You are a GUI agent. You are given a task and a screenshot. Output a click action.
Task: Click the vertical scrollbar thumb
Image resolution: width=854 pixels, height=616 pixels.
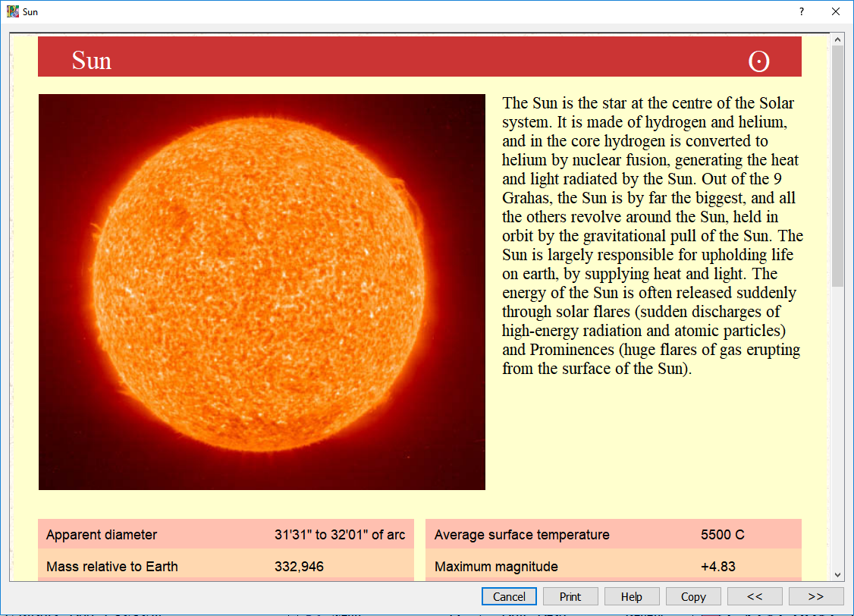837,166
